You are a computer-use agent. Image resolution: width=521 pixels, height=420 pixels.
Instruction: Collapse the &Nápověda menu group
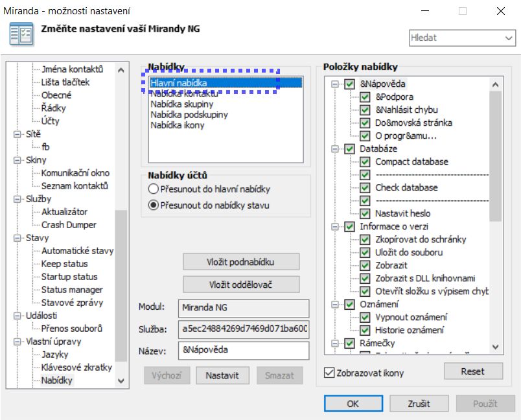point(335,84)
